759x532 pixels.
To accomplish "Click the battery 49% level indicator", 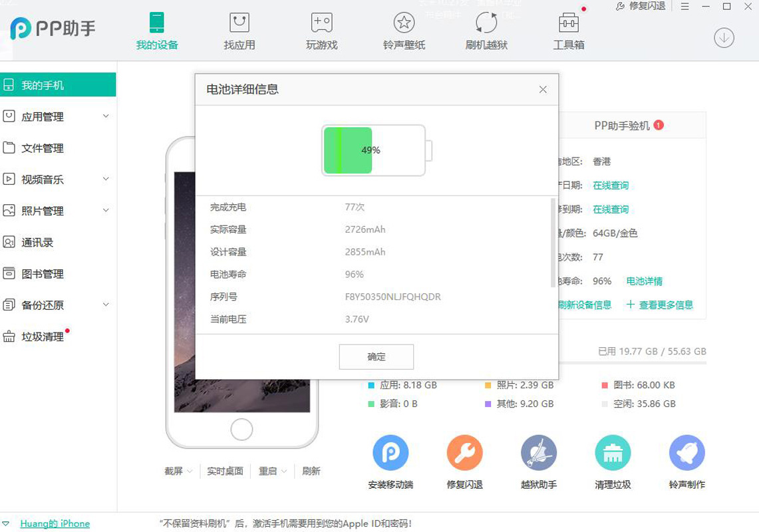I will [377, 150].
